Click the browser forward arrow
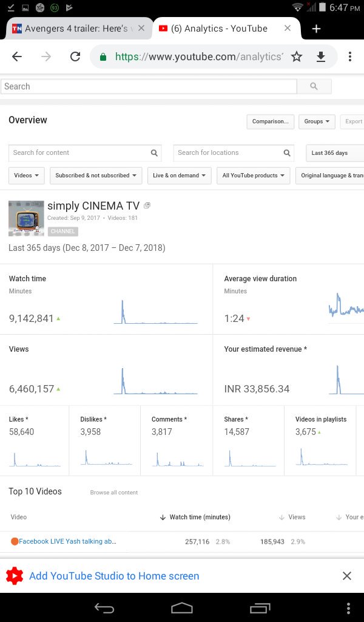Image resolution: width=364 pixels, height=622 pixels. [x=46, y=56]
